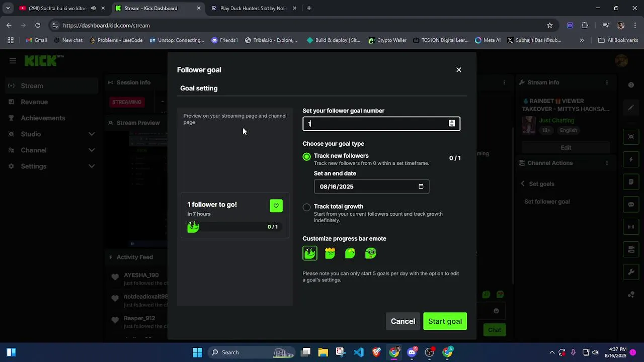Click the Edit button under Stream info
Screen dimensions: 644x362
pyautogui.click(x=566, y=147)
